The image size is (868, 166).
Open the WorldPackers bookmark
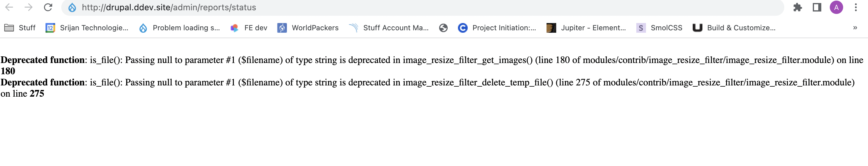point(308,28)
